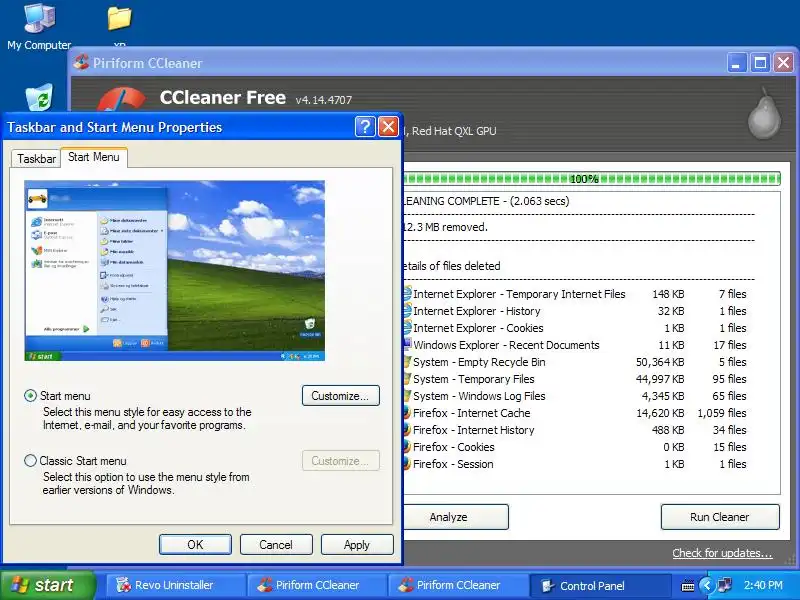This screenshot has width=800, height=600.
Task: Click the version text v4.14.4707
Action: 323,99
